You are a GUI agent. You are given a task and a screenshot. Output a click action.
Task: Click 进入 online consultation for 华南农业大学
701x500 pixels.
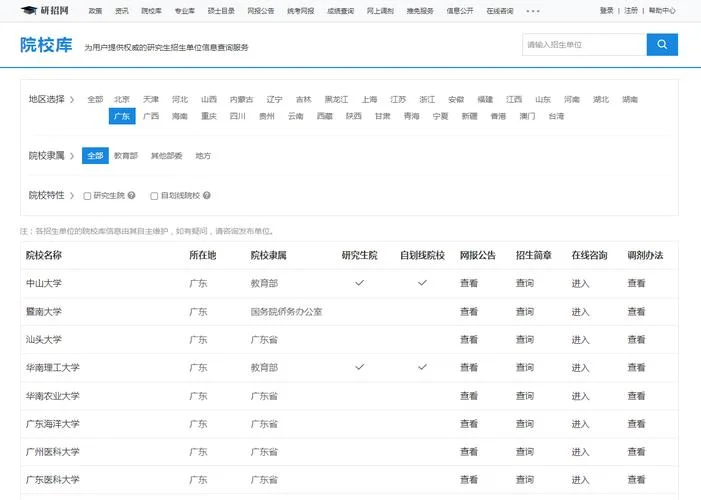pos(581,396)
